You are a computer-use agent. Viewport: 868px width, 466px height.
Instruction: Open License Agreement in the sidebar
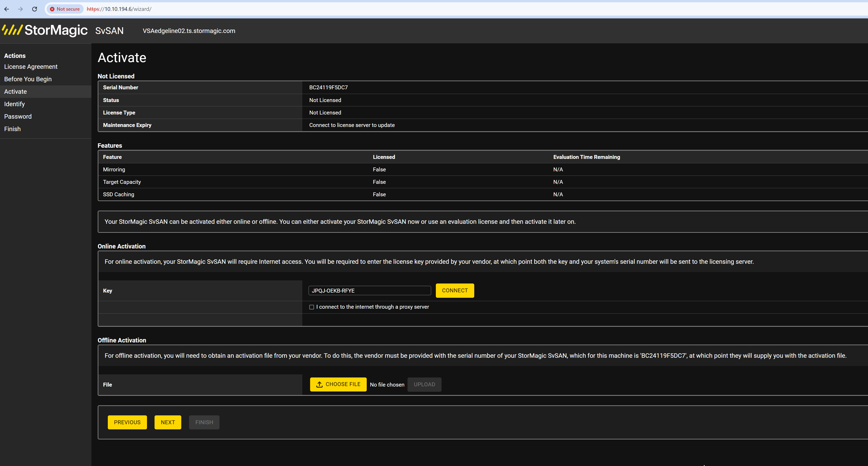(x=31, y=67)
